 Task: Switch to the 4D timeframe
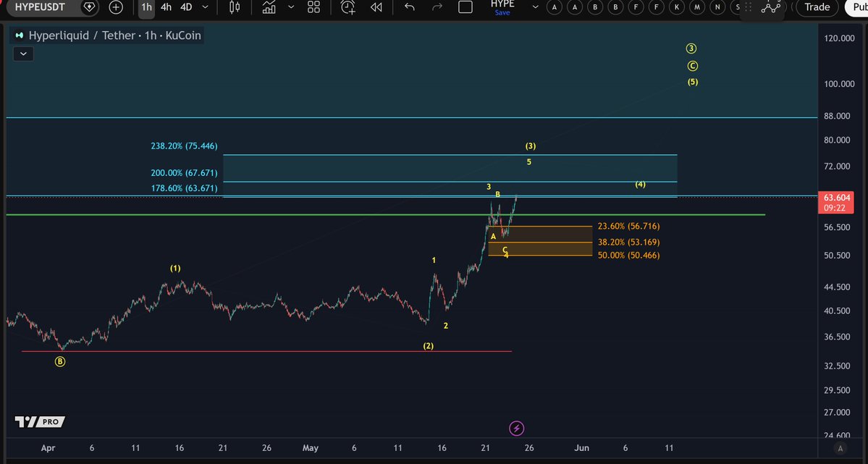coord(186,7)
